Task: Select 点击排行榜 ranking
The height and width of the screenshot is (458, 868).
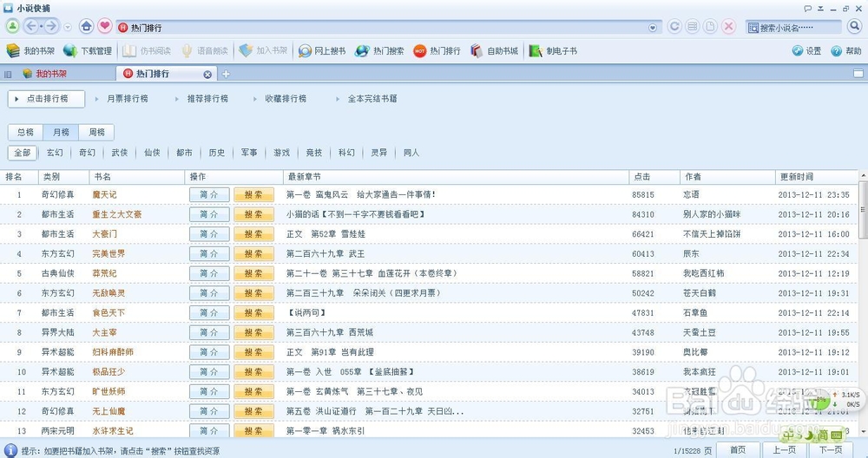Action: coord(47,99)
